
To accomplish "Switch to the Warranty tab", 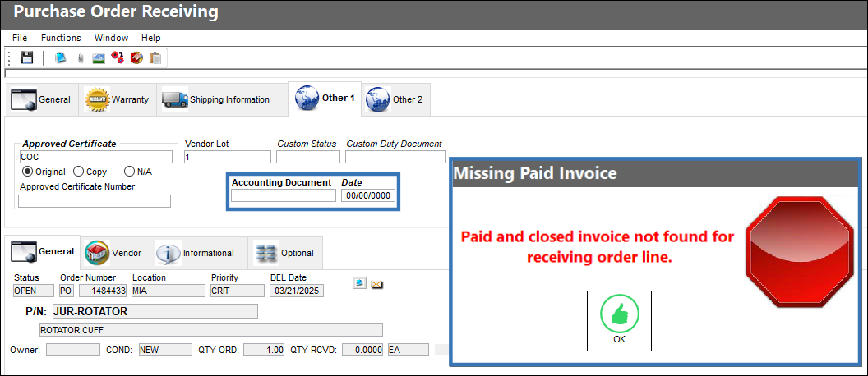I will point(117,99).
